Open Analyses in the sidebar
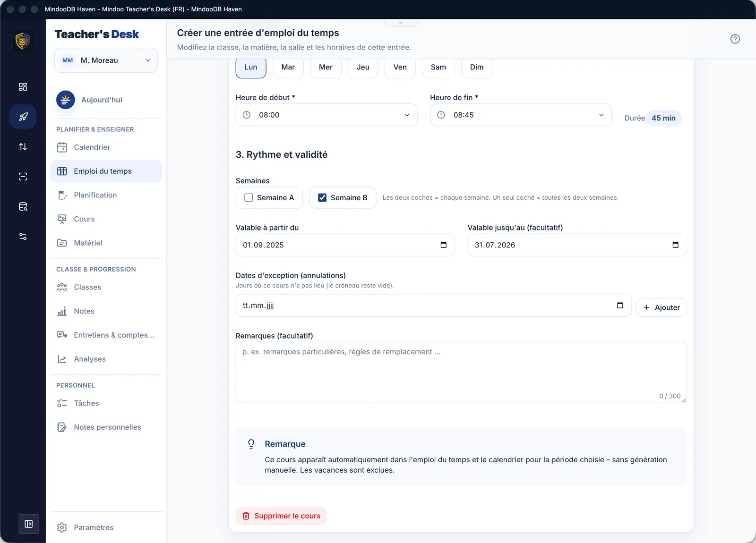This screenshot has width=756, height=543. coord(106,359)
